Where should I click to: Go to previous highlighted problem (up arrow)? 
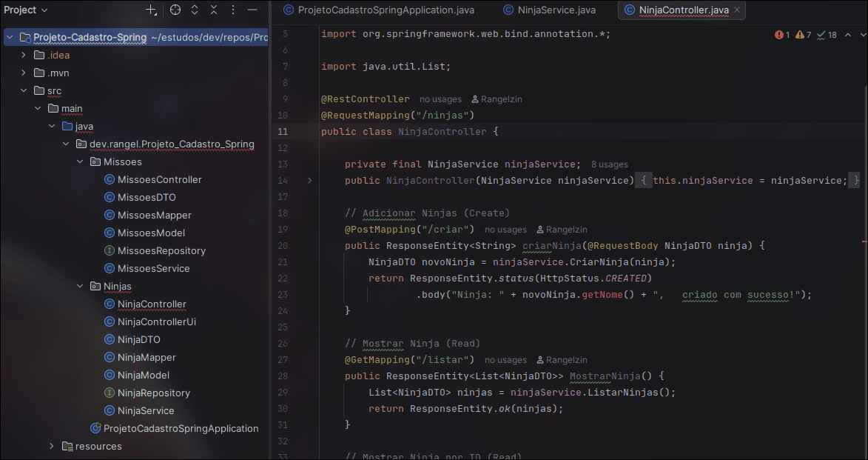pos(847,35)
